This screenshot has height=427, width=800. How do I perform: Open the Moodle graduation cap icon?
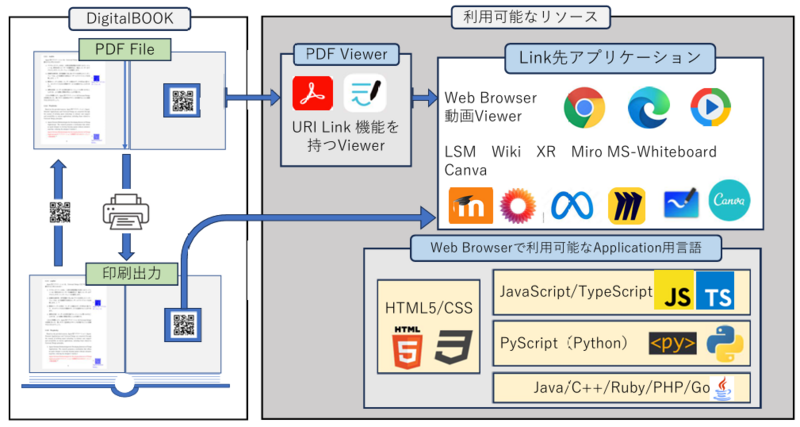[465, 205]
